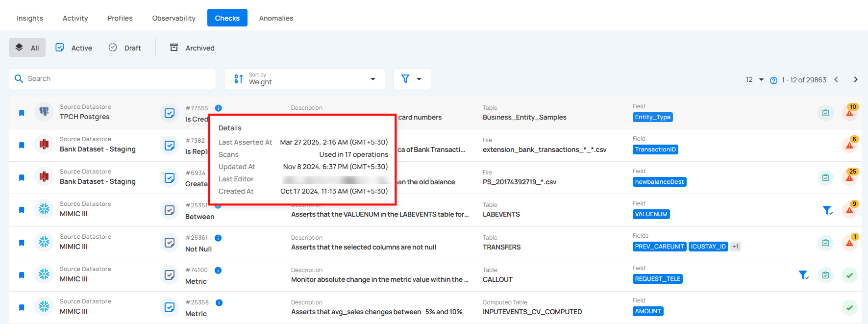Click the VALUENUM field tag
868x324 pixels.
pyautogui.click(x=651, y=214)
